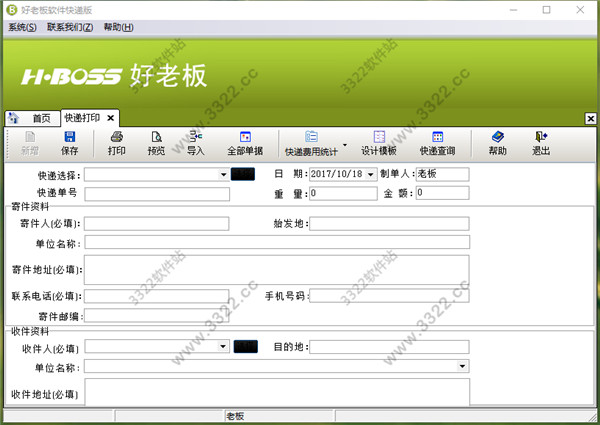This screenshot has width=600, height=425.
Task: Open 全部单据 all documents
Action: (245, 143)
